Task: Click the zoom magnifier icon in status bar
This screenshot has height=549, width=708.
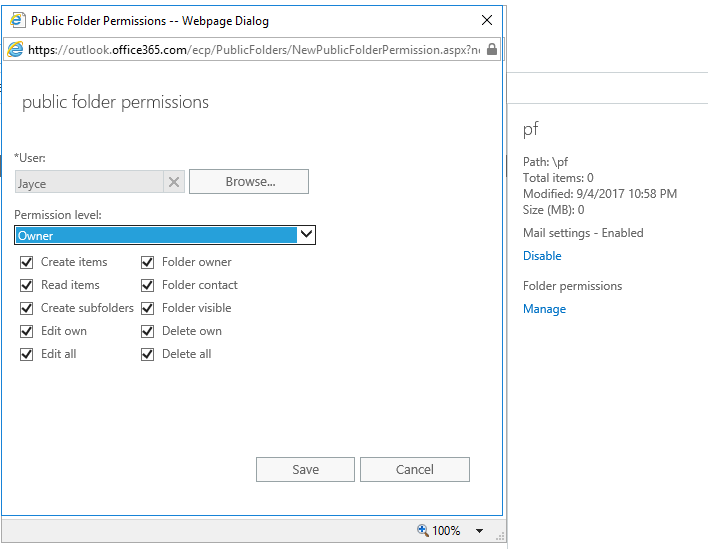Action: coord(423,530)
